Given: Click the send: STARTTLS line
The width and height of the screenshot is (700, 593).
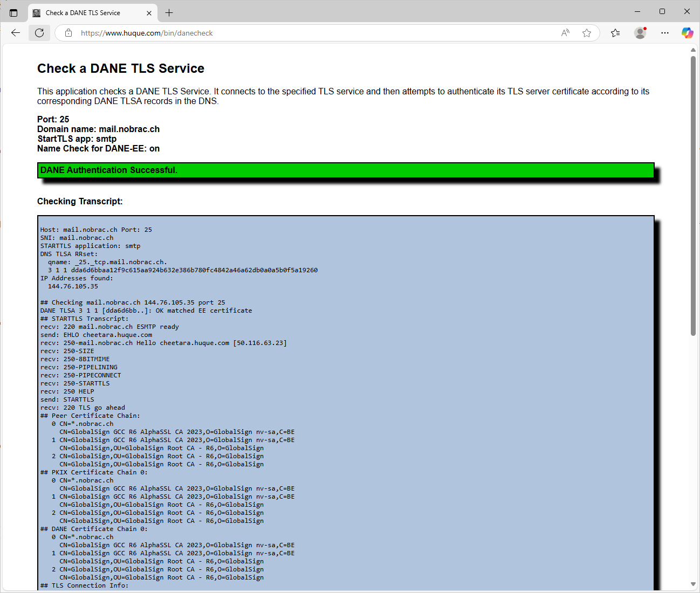Looking at the screenshot, I should click(x=67, y=399).
